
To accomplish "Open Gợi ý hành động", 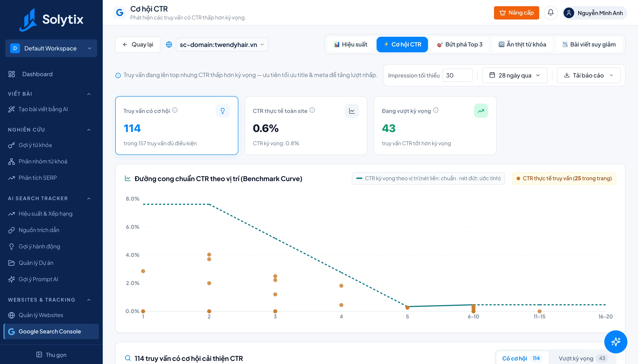I will (x=51, y=246).
